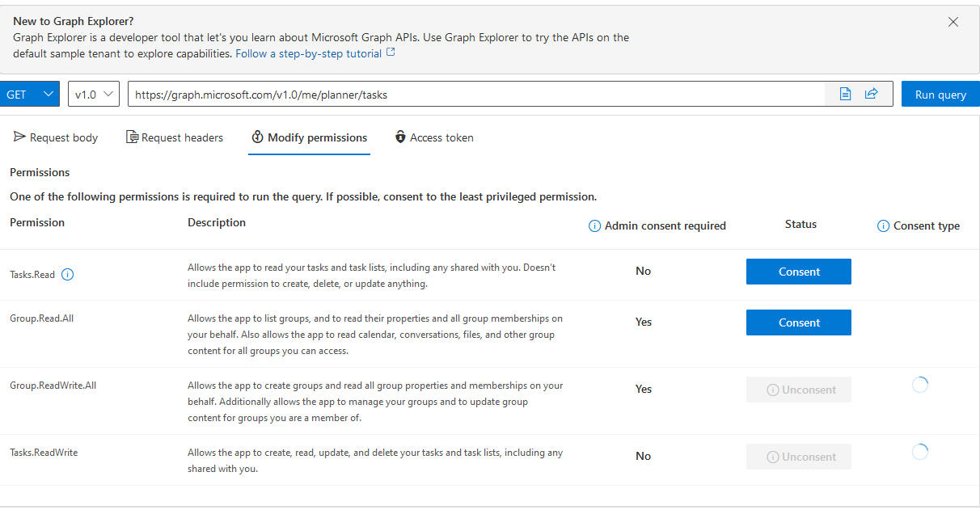Screen dimensions: 980x510
Task: Click the Admin consent value No for Tasks.Read
Action: coord(644,271)
